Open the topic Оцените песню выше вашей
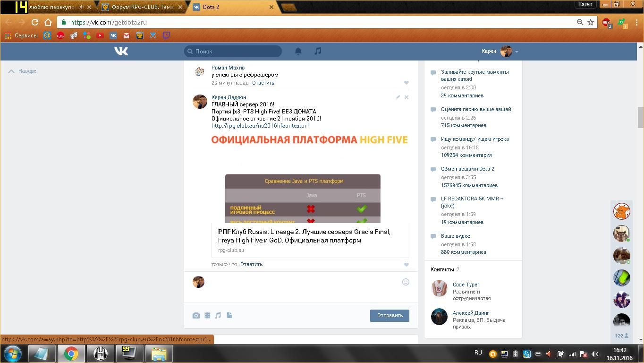 click(476, 109)
